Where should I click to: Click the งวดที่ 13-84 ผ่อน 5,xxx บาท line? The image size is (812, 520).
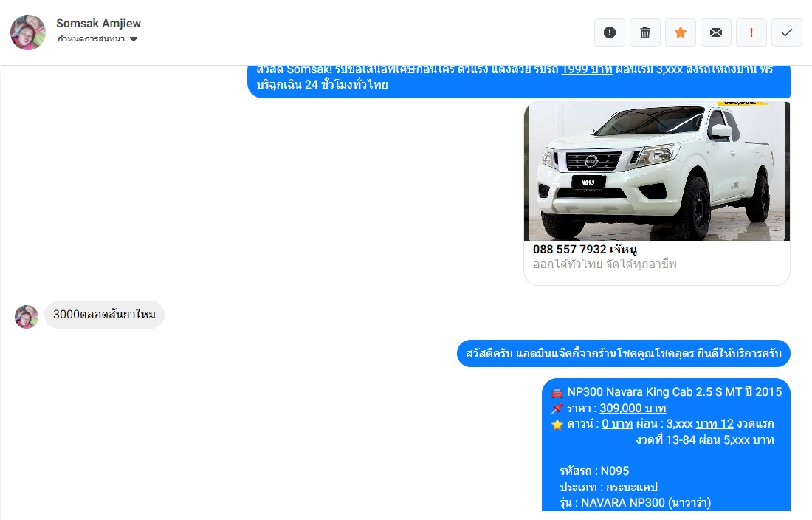point(705,439)
